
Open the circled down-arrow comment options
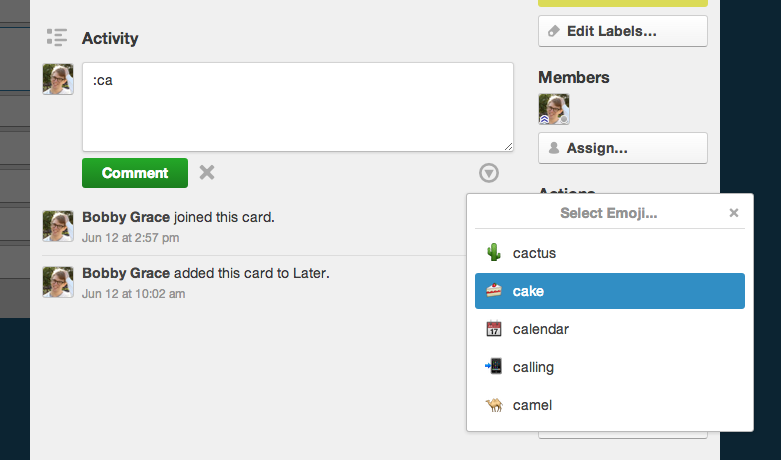tap(489, 173)
